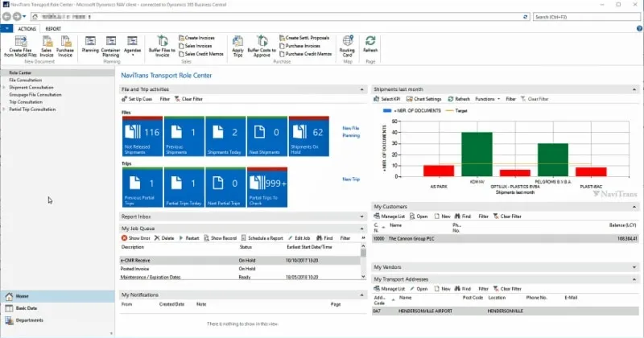Viewport: 644px width, 338px height.
Task: Click Buffer Files to Invoice
Action: click(x=162, y=46)
